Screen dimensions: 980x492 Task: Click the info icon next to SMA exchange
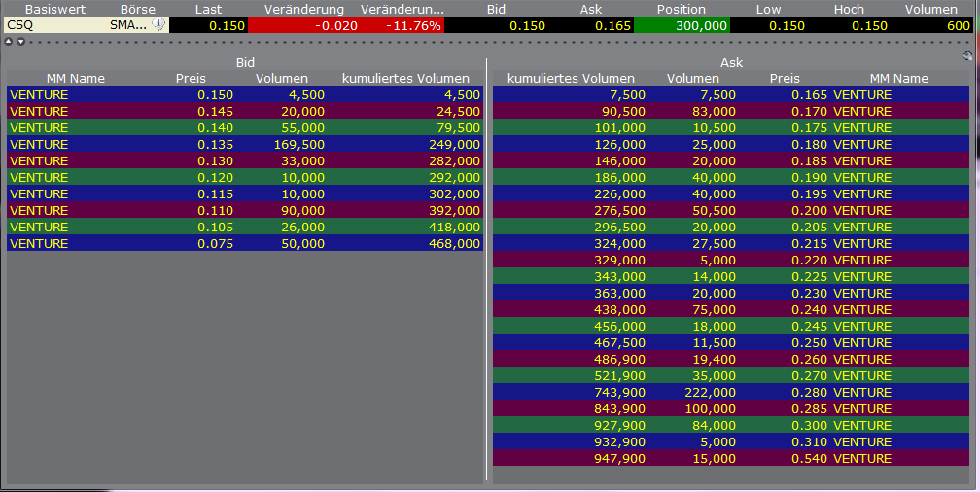click(x=159, y=25)
